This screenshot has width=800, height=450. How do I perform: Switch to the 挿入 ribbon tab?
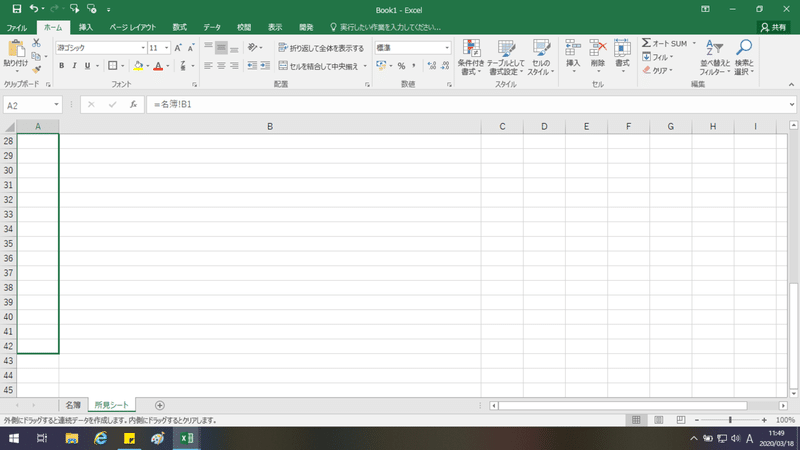tap(86, 28)
